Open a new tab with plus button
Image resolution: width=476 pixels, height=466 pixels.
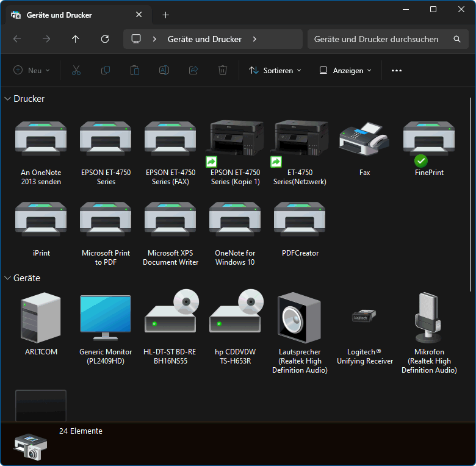pos(166,15)
